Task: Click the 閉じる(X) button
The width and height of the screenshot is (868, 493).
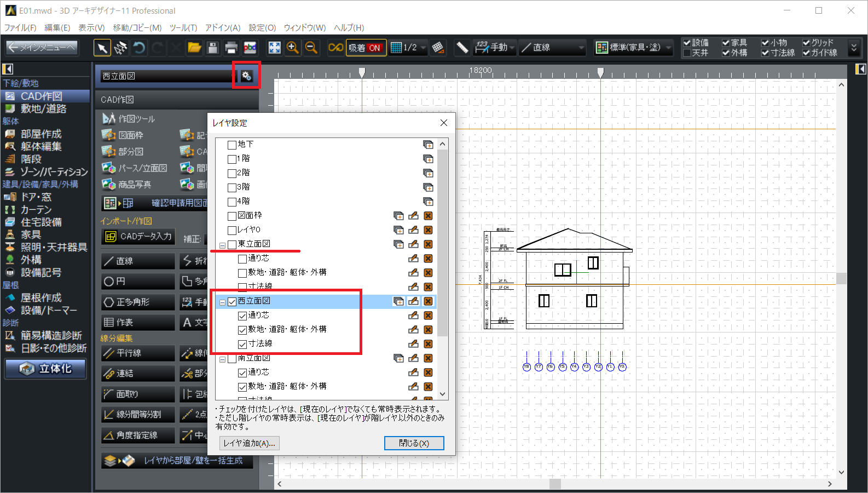Action: pos(414,443)
